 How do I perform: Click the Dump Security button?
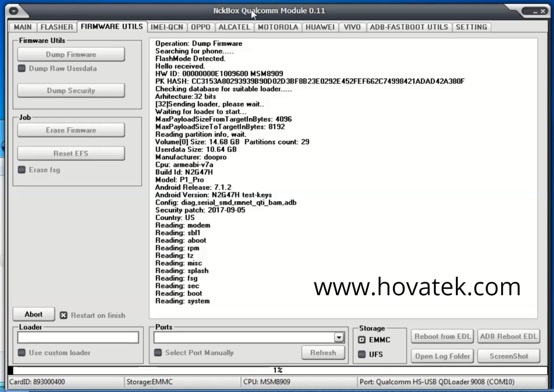point(71,90)
